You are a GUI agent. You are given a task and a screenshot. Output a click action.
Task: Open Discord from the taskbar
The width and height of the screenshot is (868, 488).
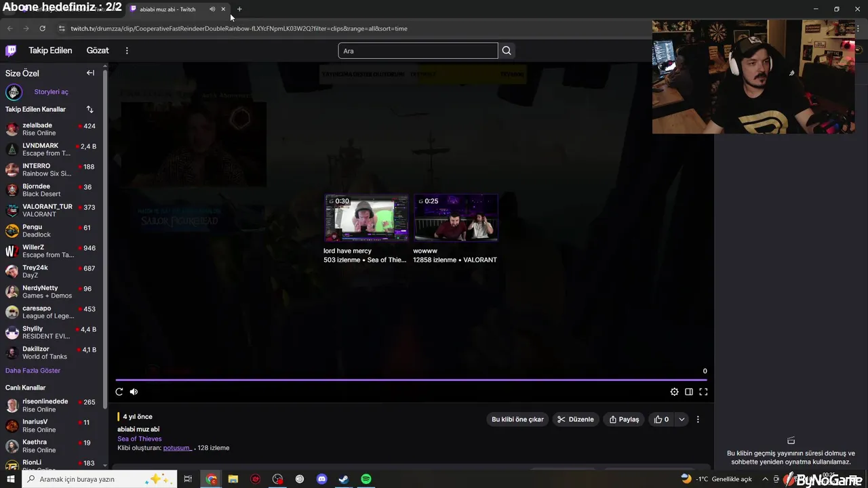tap(322, 479)
